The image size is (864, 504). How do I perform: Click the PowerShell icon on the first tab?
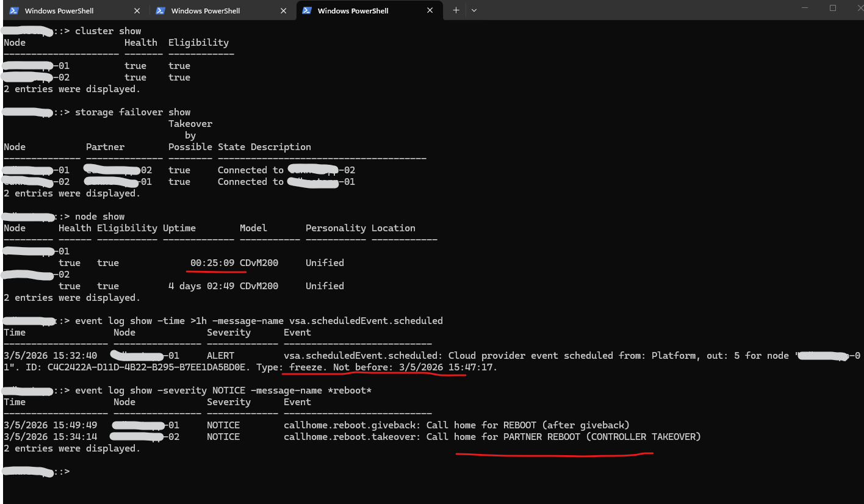[13, 10]
